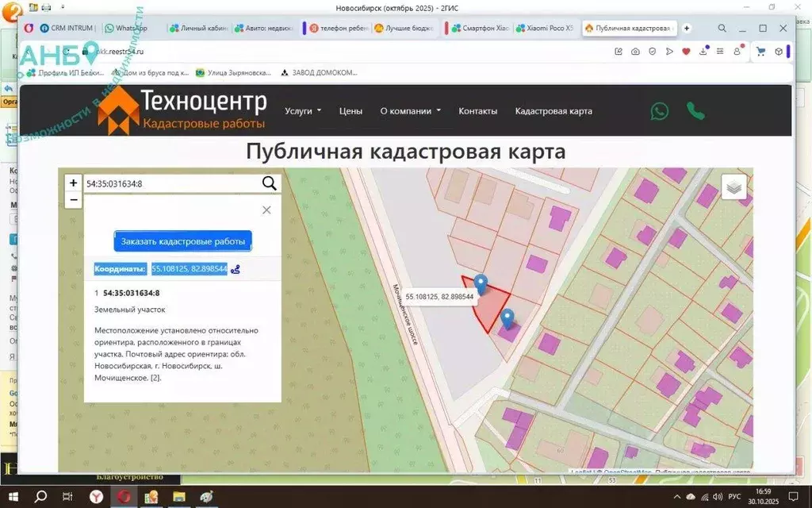Open a new browser tab
Viewport: 812px width, 508px height.
pyautogui.click(x=687, y=28)
